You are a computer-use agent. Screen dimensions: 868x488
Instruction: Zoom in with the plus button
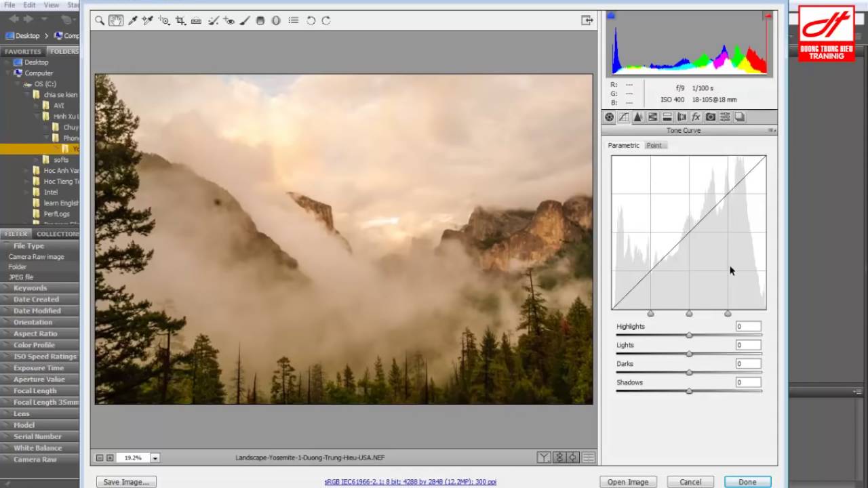(x=110, y=458)
